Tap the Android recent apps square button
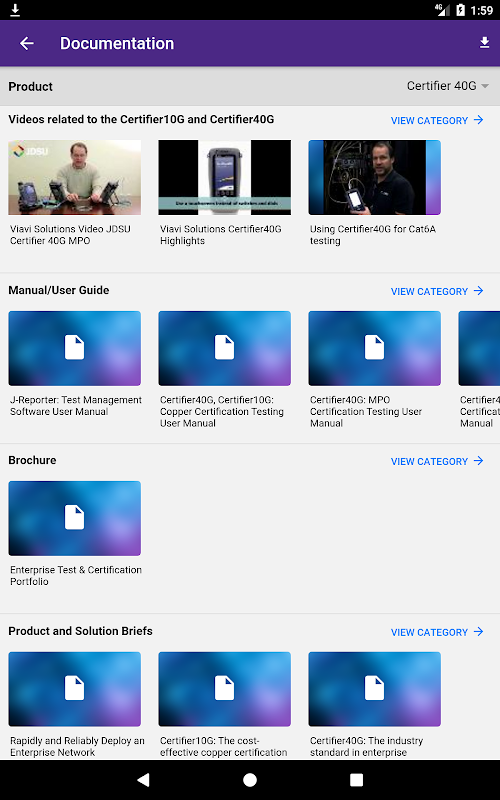Viewport: 500px width, 800px height. (x=356, y=780)
